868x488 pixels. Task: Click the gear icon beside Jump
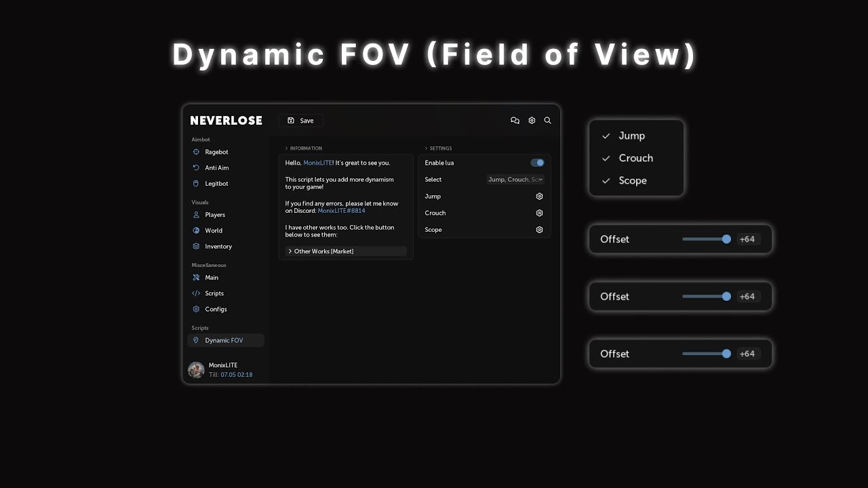tap(539, 197)
